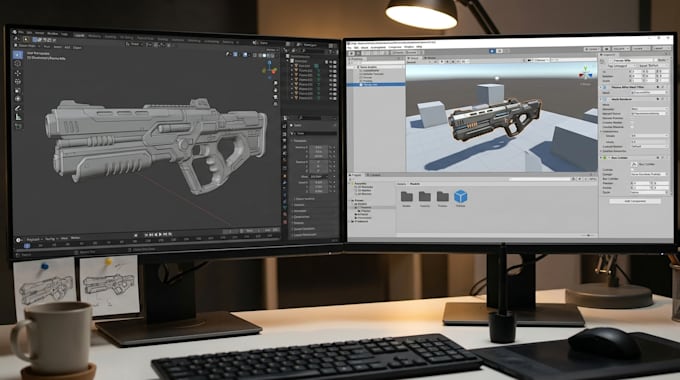
Task: Open the blue prefab cube asset in Project
Action: point(461,196)
